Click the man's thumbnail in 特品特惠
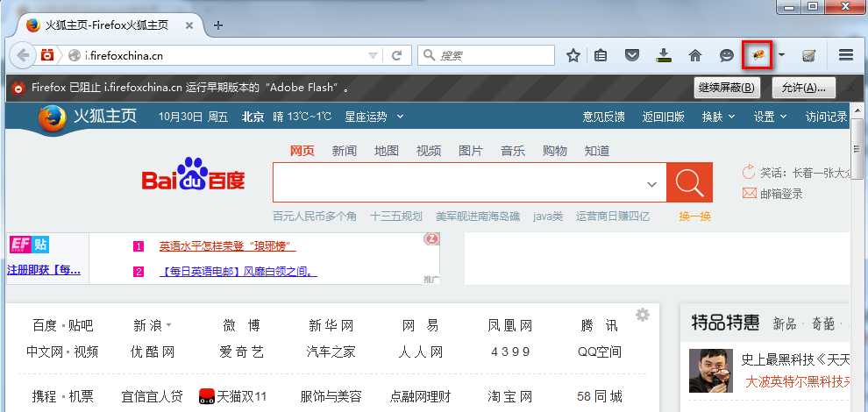Viewport: 868px width, 412px height. (x=710, y=371)
